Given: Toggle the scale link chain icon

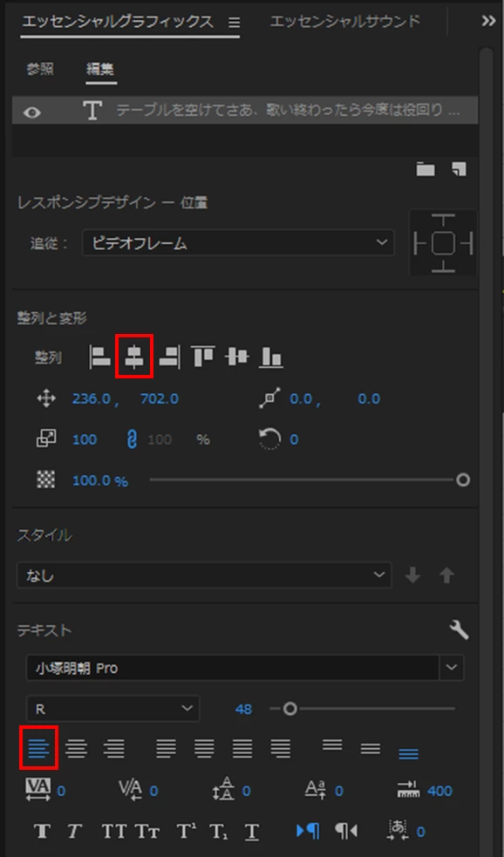Looking at the screenshot, I should [132, 439].
